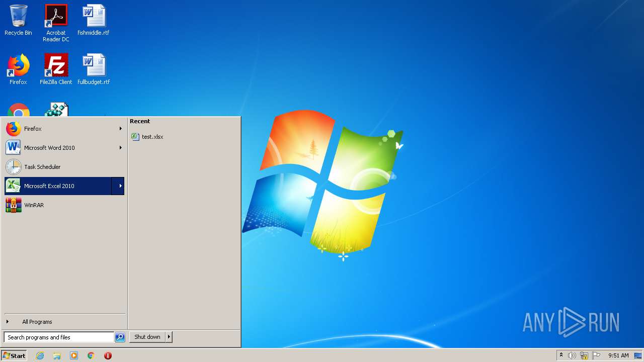This screenshot has width=644, height=362.
Task: Open volume control in system tray
Action: click(x=572, y=355)
